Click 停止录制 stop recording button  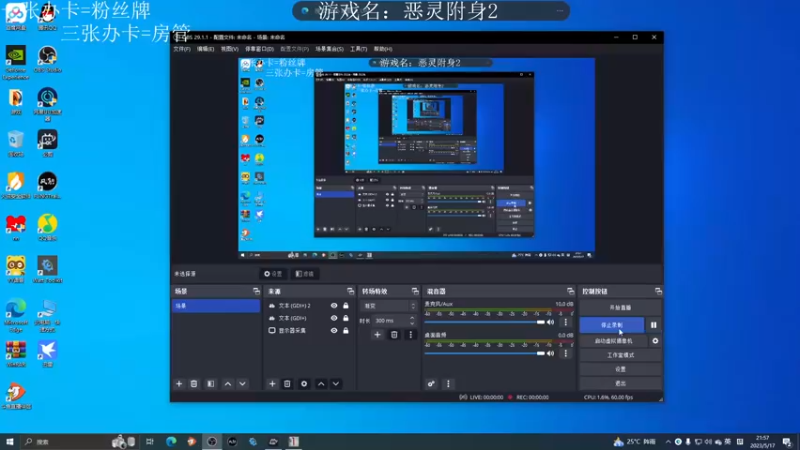tap(612, 325)
